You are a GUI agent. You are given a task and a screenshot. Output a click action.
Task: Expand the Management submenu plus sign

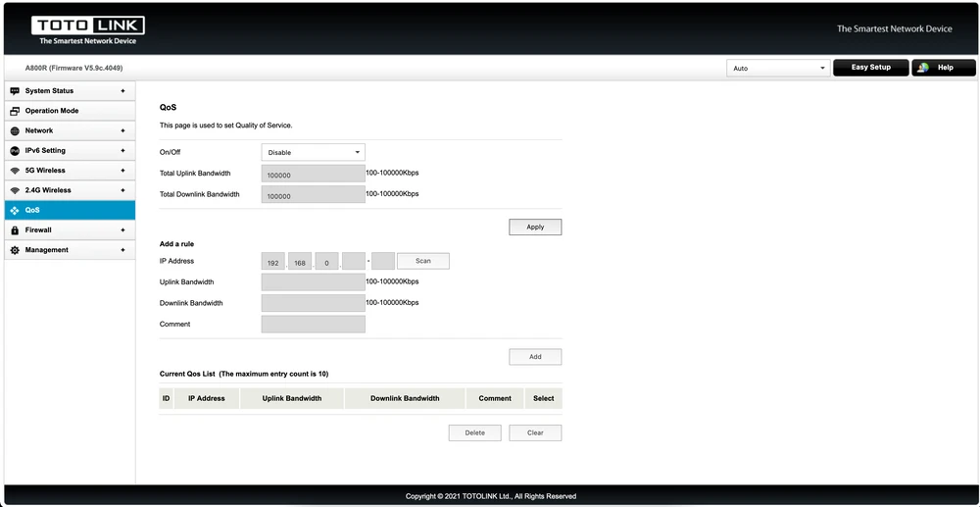tap(122, 250)
